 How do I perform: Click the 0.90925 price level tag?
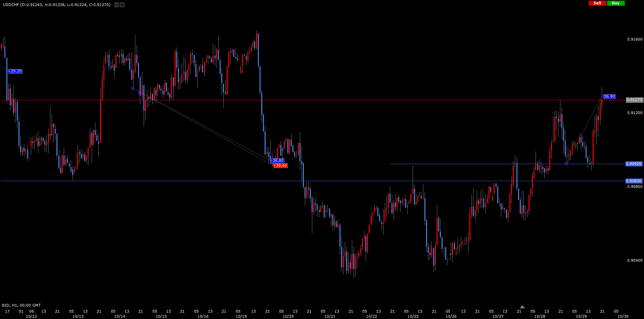[634, 164]
